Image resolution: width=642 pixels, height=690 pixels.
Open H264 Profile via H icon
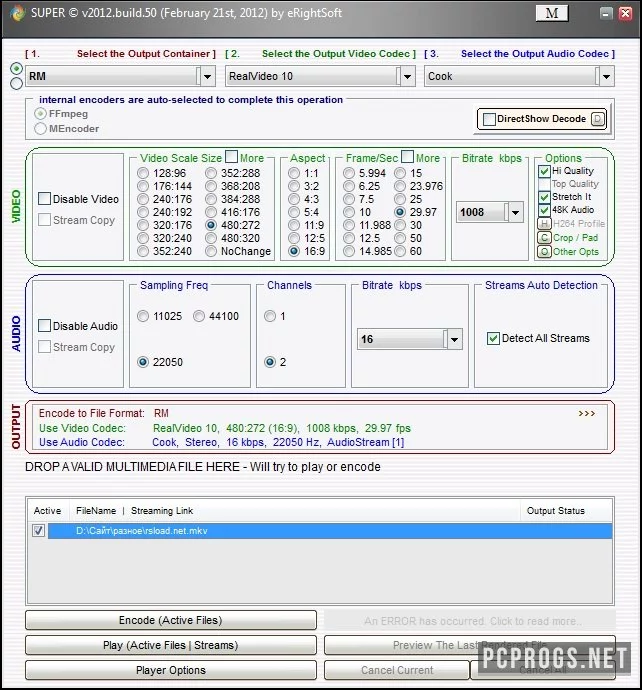[x=544, y=224]
